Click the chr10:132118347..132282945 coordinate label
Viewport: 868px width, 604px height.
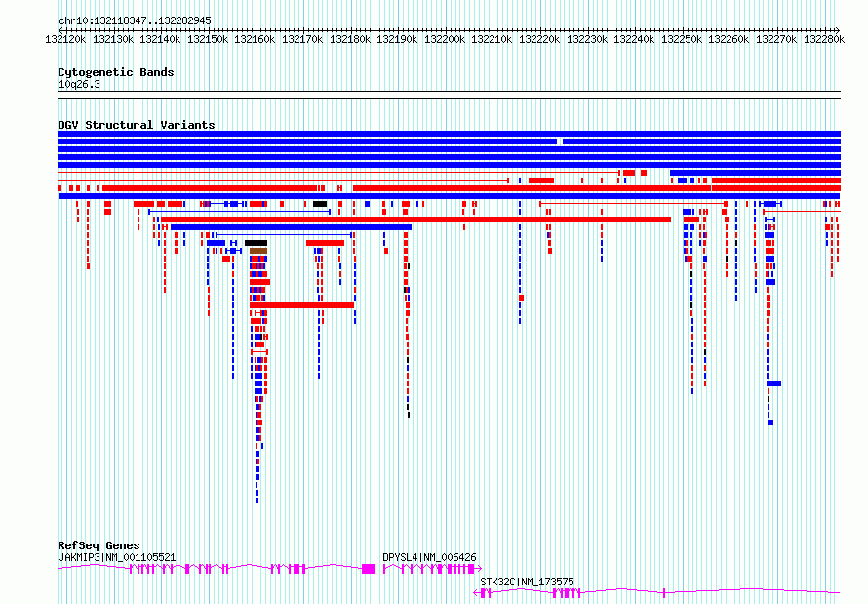pos(135,20)
